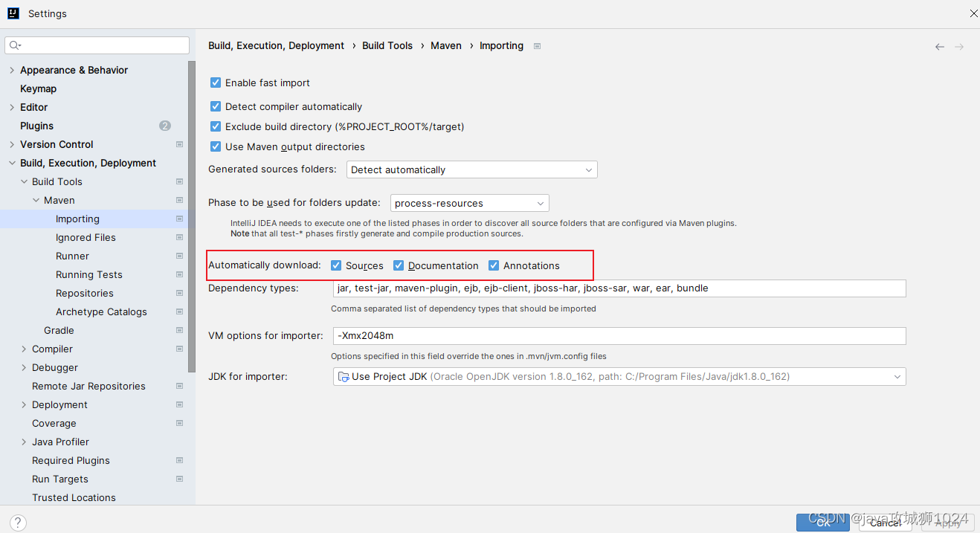Click project icon on Gradle row

coord(179,330)
